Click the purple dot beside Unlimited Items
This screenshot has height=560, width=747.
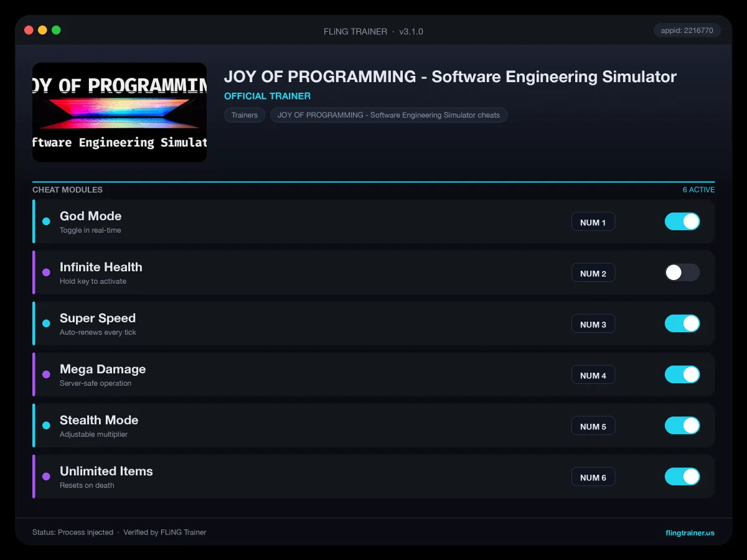tap(46, 477)
